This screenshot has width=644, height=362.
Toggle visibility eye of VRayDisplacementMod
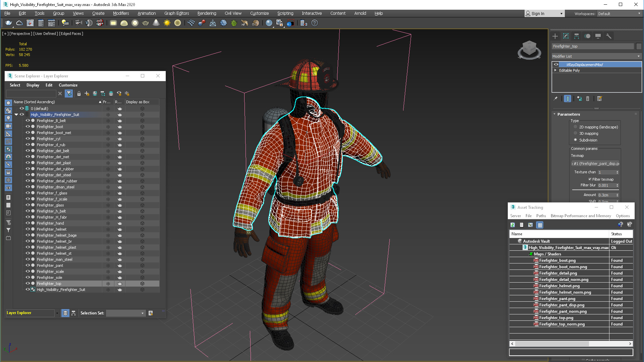coord(556,65)
